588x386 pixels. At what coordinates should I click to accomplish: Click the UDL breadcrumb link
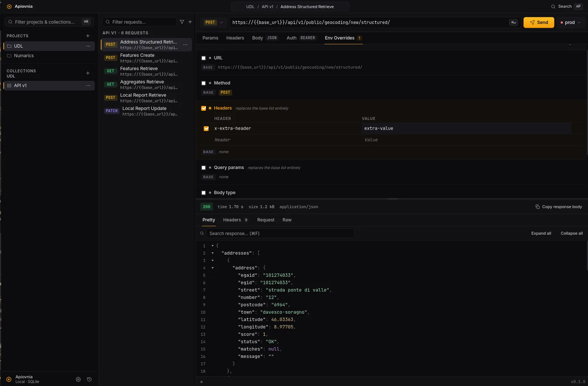click(250, 7)
